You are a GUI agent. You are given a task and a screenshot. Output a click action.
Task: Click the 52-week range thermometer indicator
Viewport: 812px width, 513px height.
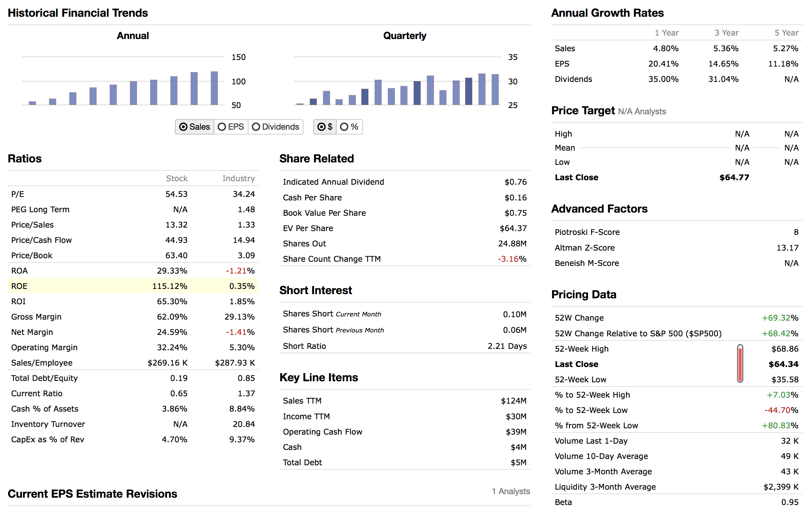click(740, 364)
